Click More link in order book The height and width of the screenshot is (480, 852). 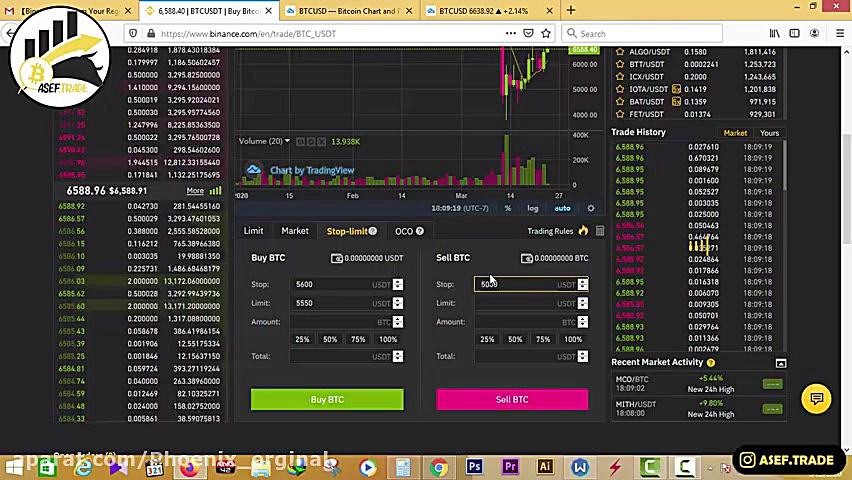pos(195,191)
